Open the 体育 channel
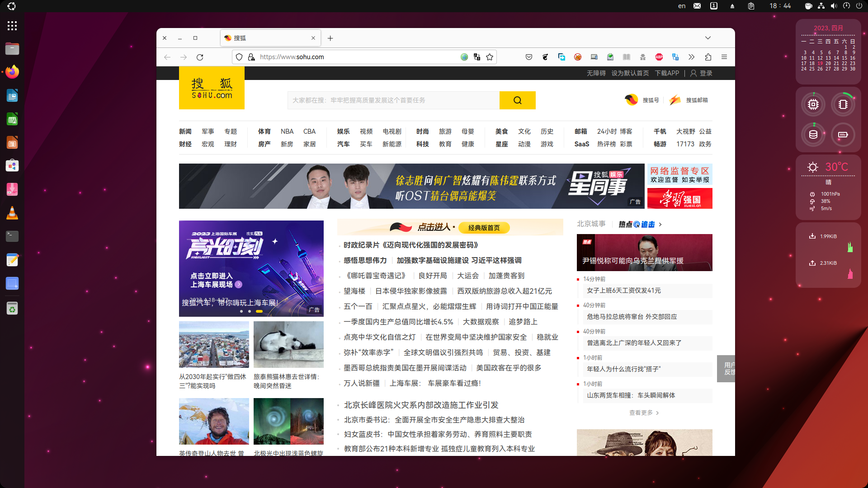Image resolution: width=868 pixels, height=488 pixels. coord(264,131)
